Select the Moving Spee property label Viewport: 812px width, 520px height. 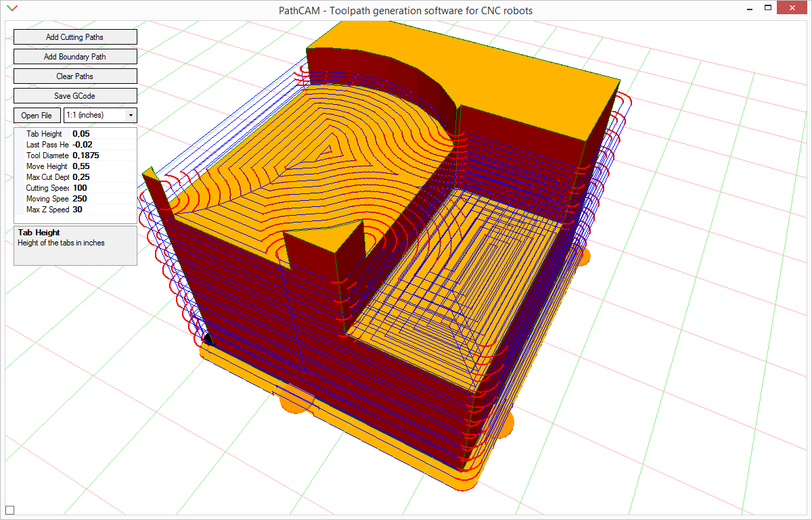[x=47, y=199]
